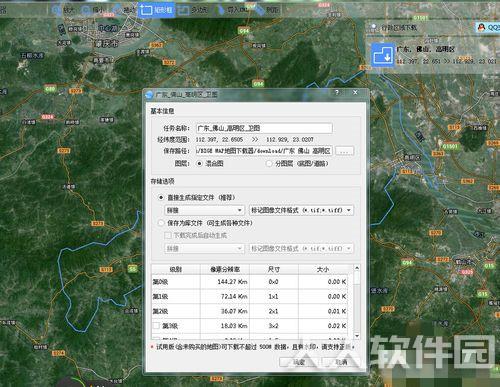The image size is (500, 387).
Task: Choose the 多边形 polygon selection tool
Action: click(x=192, y=10)
